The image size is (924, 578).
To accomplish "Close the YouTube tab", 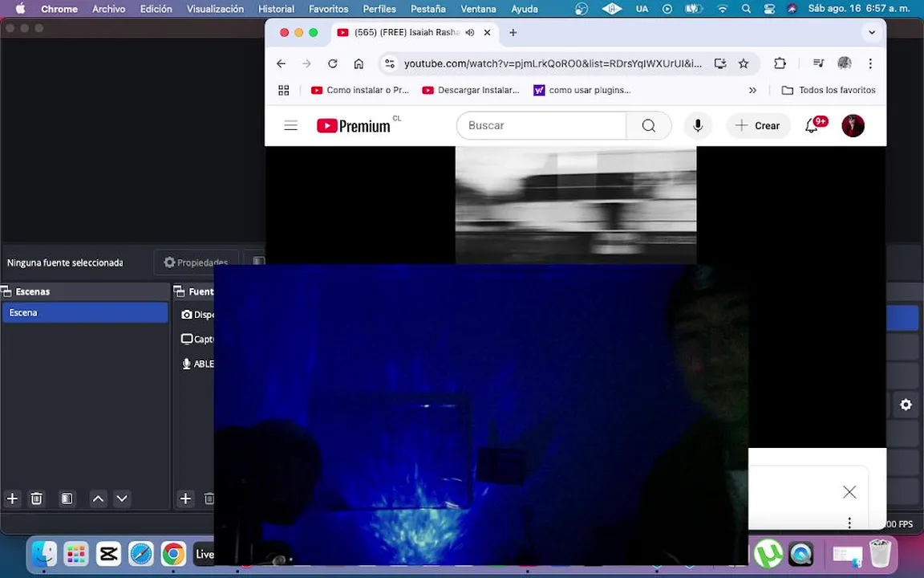I will [488, 32].
